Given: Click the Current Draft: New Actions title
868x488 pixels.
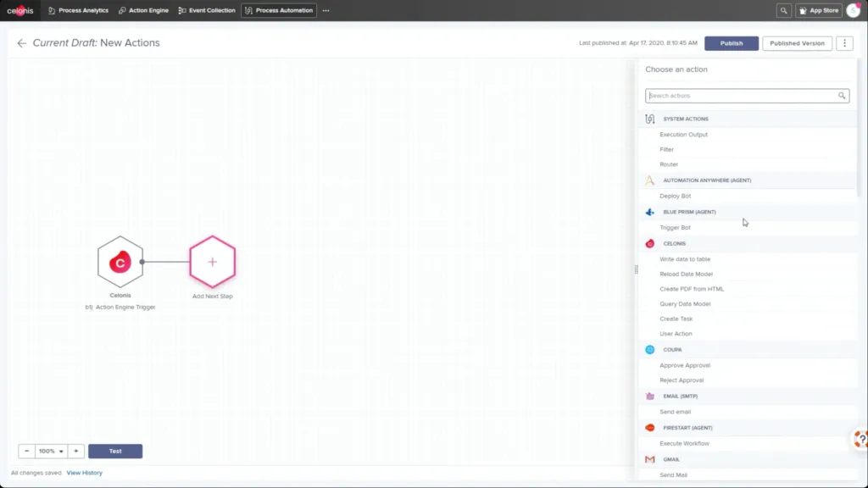Looking at the screenshot, I should (97, 43).
